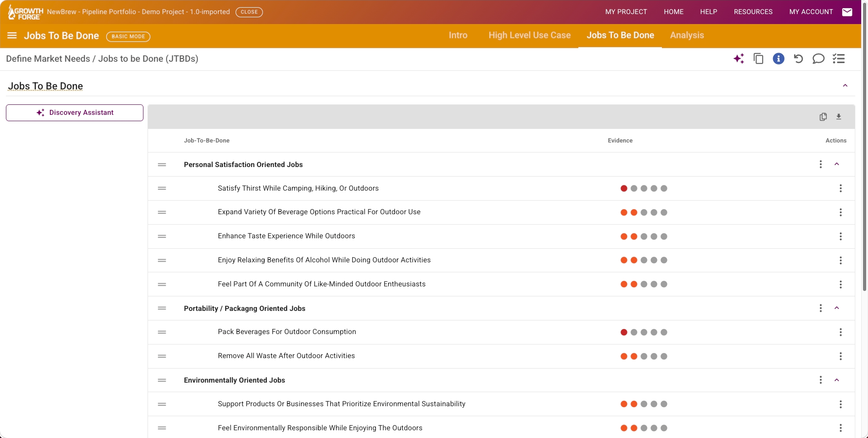Screen dimensions: 868x438
Task: Launch the Discovery Assistant
Action: point(74,113)
